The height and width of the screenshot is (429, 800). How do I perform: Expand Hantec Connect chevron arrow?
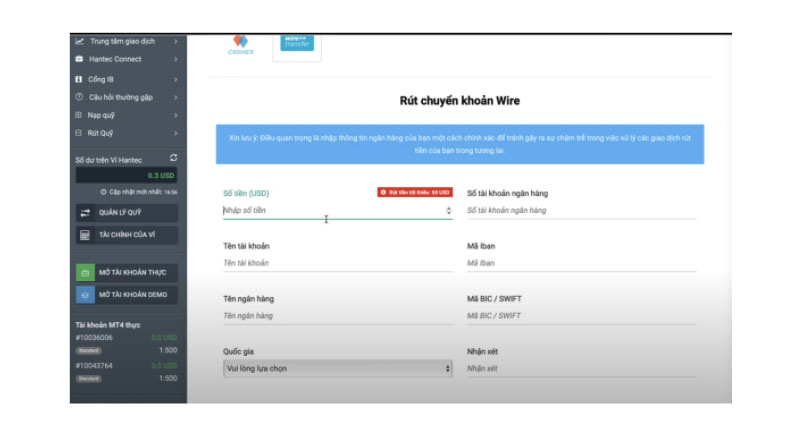176,60
